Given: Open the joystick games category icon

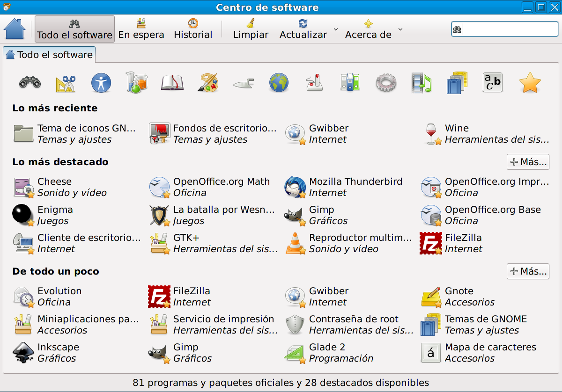Looking at the screenshot, I should [315, 83].
